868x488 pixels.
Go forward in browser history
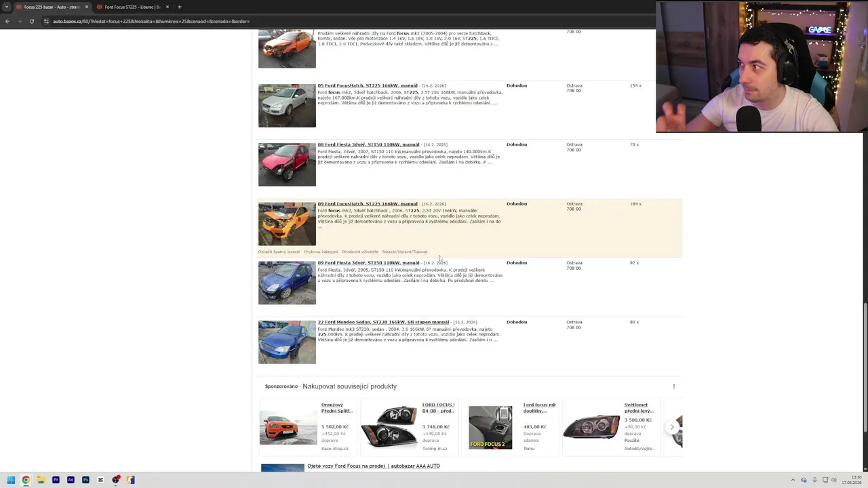pos(19,21)
